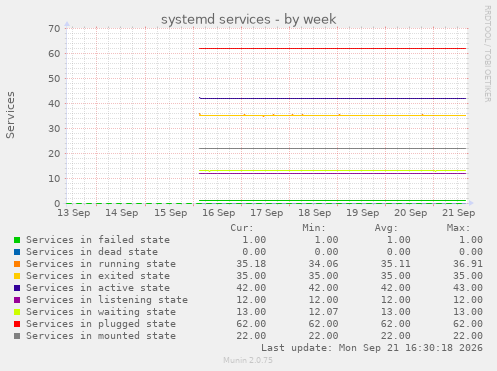Click 'Services in running state' label

click(101, 264)
